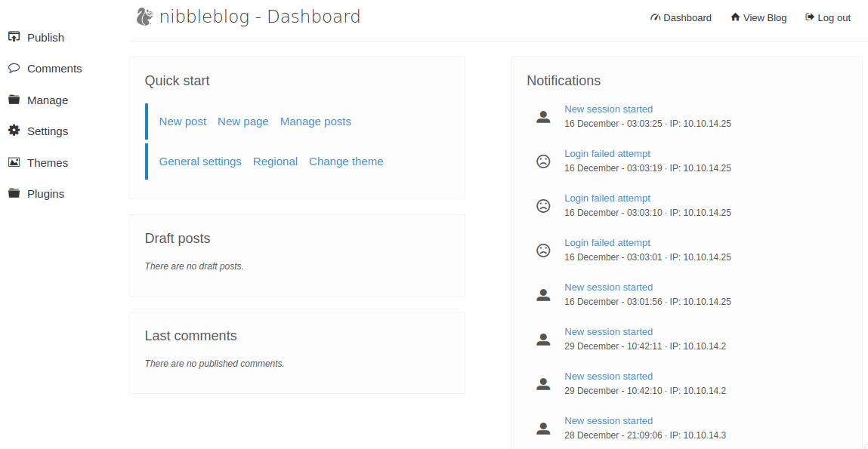Click the sad face icon beside 03:03:19 failed login

click(x=543, y=161)
